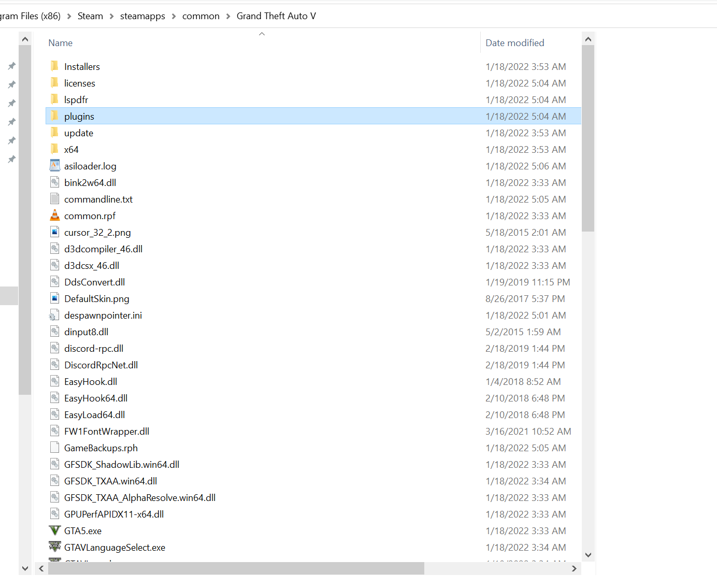Click the d3dcompiler_46.dll file icon
This screenshot has height=588, width=717.
click(x=54, y=248)
